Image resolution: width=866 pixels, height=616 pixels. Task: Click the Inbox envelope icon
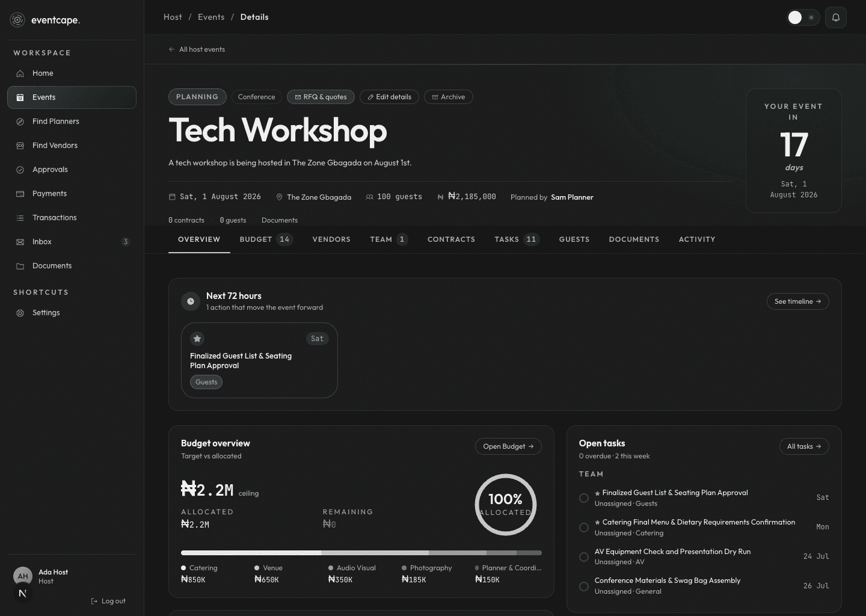[x=20, y=242]
